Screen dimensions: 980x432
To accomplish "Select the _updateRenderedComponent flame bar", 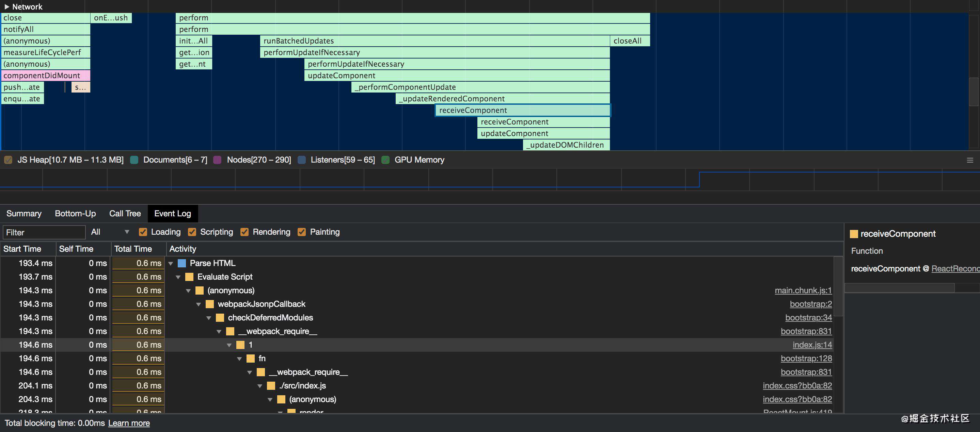I will [503, 99].
